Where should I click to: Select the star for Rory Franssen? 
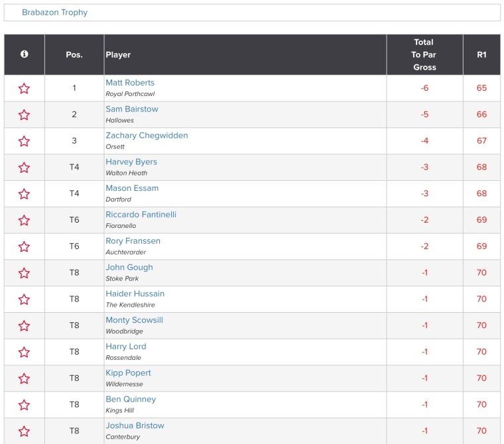click(25, 247)
